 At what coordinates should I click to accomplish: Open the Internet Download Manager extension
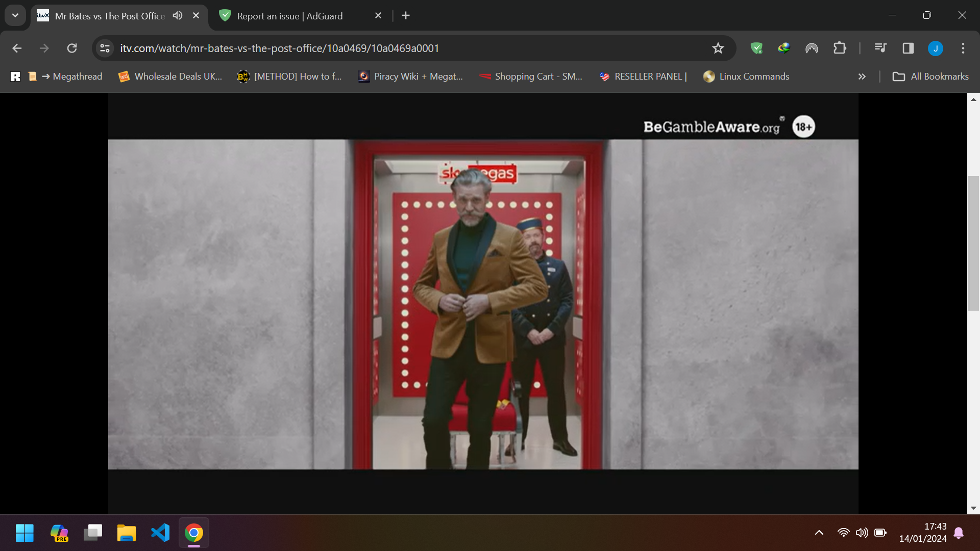click(784, 48)
